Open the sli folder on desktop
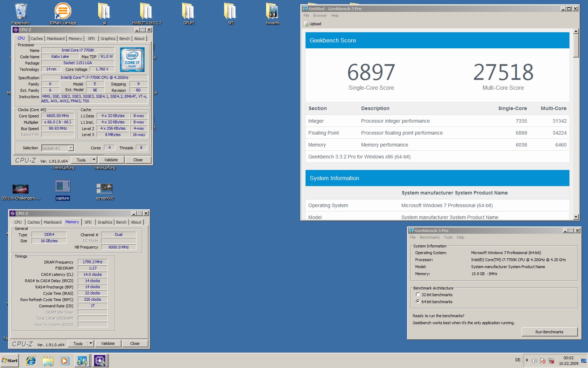The image size is (588, 368). [104, 14]
